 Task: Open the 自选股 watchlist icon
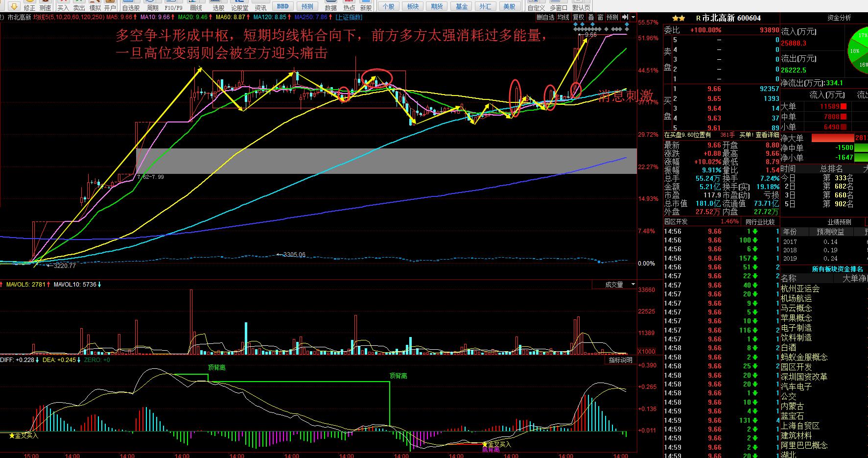(x=131, y=6)
